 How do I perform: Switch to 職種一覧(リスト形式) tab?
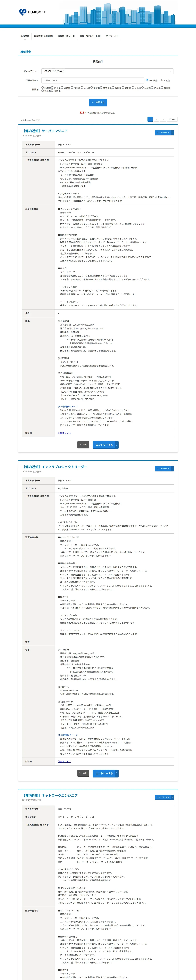[x=90, y=36]
